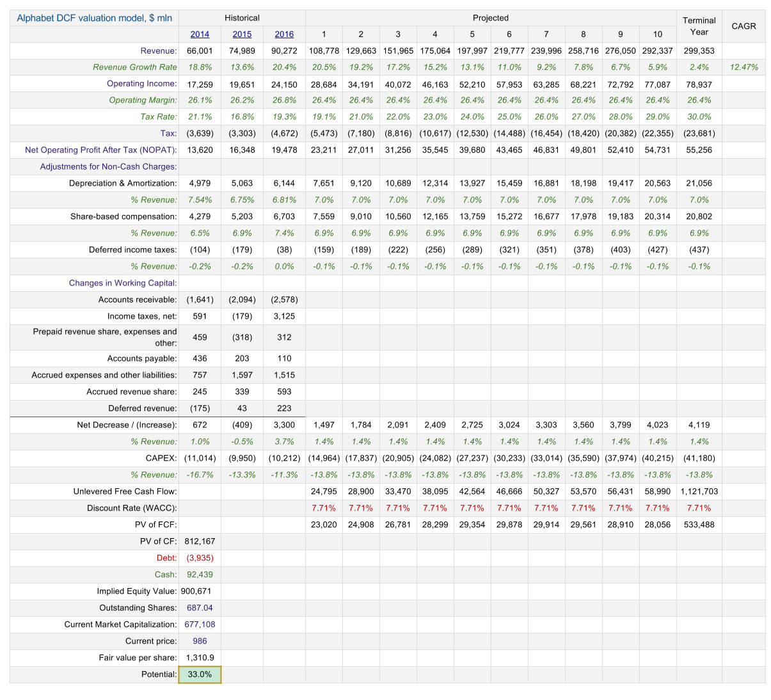
Task: Select the CAGR 12.47% cell
Action: point(743,67)
